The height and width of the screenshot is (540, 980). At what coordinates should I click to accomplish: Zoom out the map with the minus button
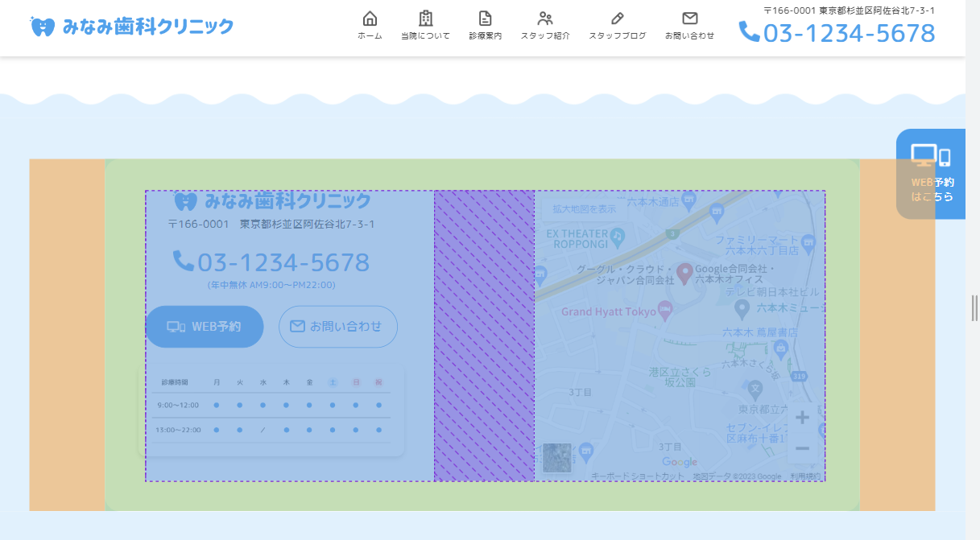[x=802, y=448]
